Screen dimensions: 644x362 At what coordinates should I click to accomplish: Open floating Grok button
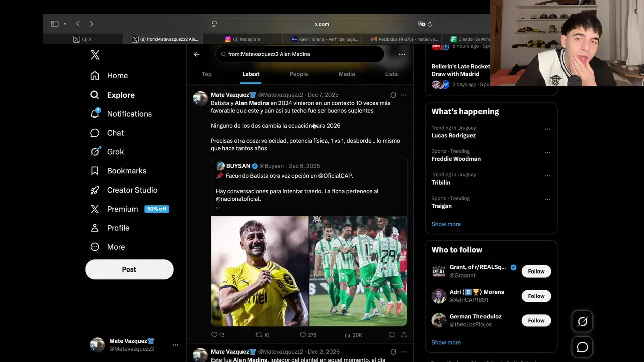(582, 321)
